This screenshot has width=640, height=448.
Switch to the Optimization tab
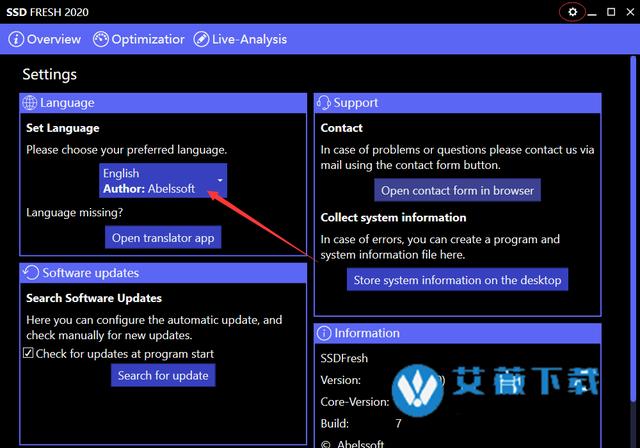pos(139,40)
